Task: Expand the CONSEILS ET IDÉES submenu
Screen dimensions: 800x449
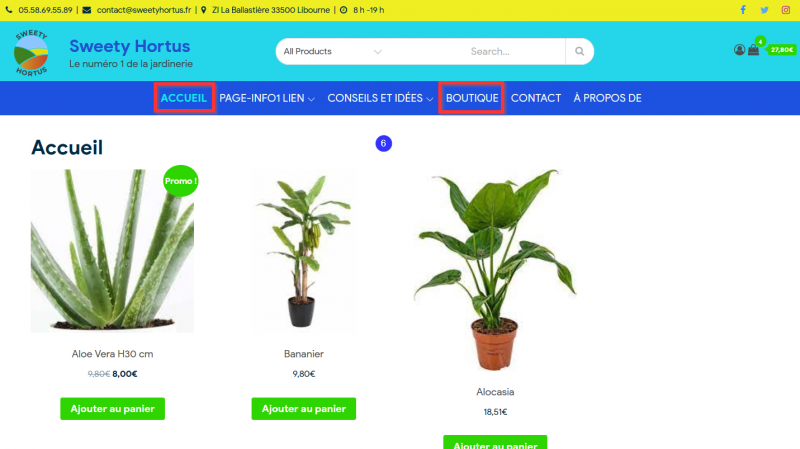Action: click(x=380, y=98)
